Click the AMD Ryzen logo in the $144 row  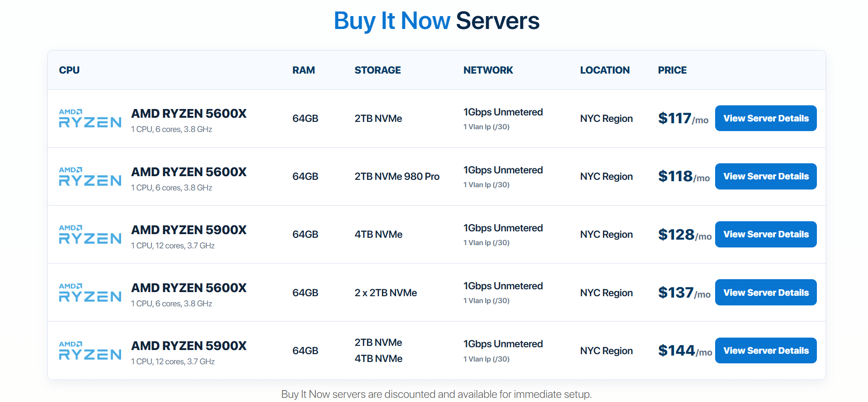(x=90, y=350)
